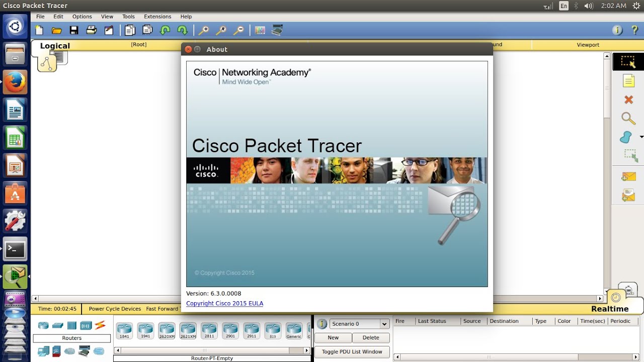Select the Add Complex PDU envelope tool

pos(628,195)
